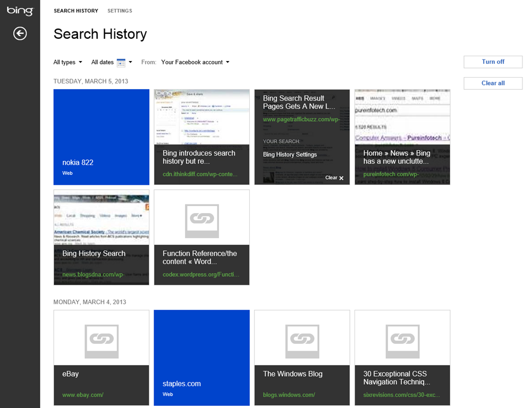The image size is (532, 408).
Task: Open the Bing History Search screenshot thumbnail
Action: (x=102, y=217)
